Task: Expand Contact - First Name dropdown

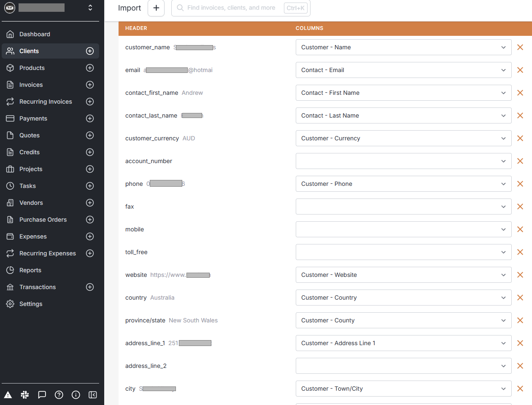Action: click(403, 93)
